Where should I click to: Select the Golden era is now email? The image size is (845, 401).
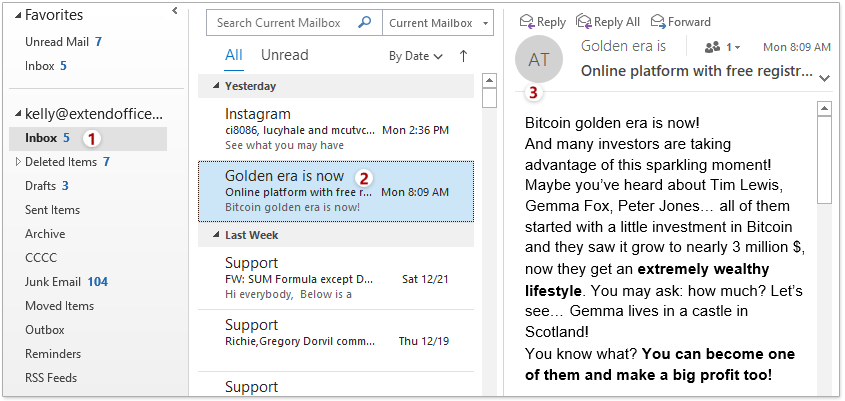click(x=336, y=191)
